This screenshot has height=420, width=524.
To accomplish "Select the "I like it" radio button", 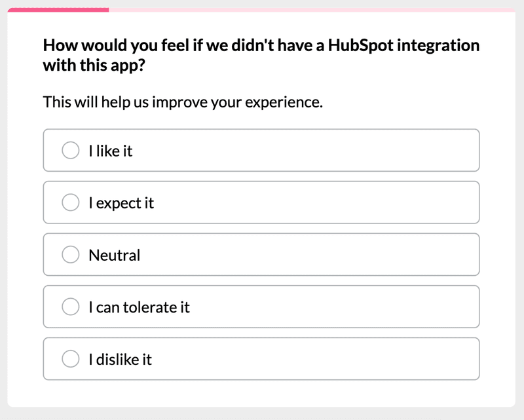I will tap(70, 151).
